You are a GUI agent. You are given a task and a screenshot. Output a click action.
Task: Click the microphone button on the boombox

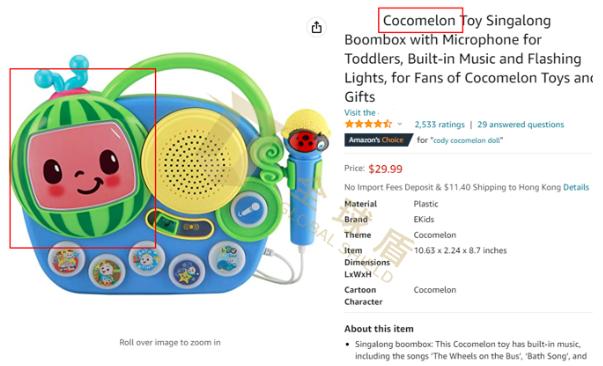[x=249, y=210]
